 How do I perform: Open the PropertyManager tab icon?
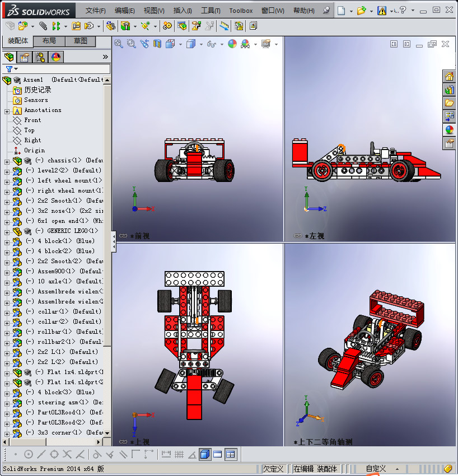pyautogui.click(x=25, y=57)
